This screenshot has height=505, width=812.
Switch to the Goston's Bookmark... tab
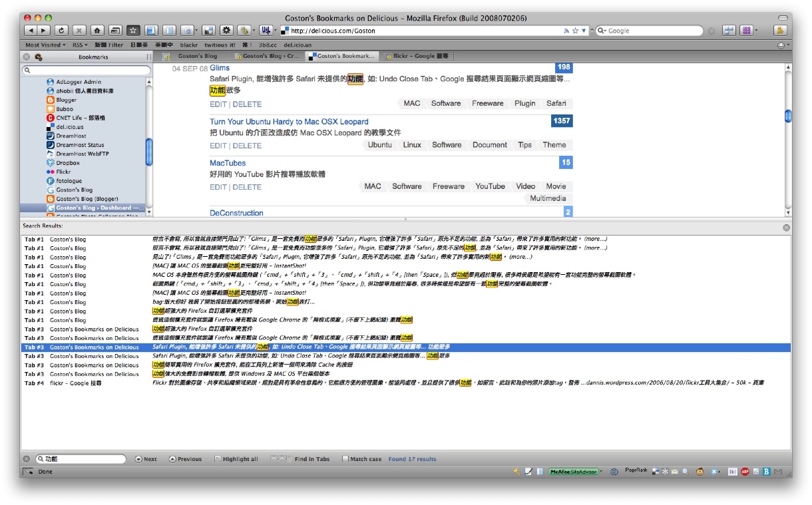tap(341, 57)
